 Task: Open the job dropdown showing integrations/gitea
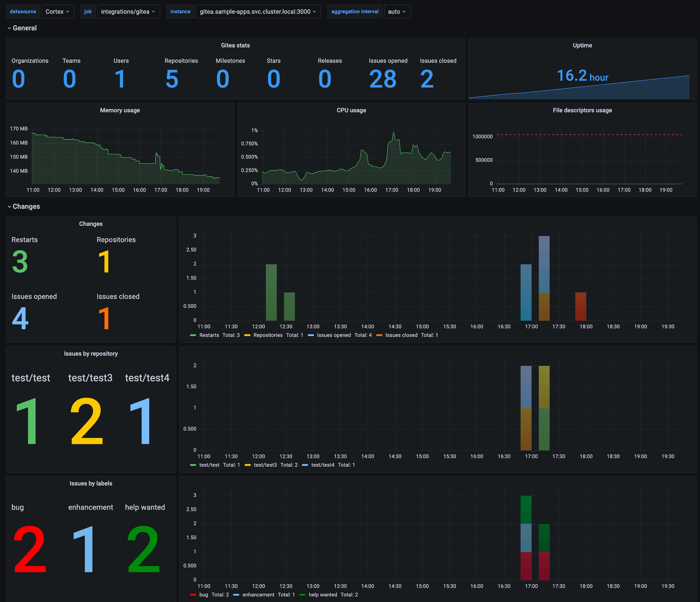pyautogui.click(x=128, y=11)
